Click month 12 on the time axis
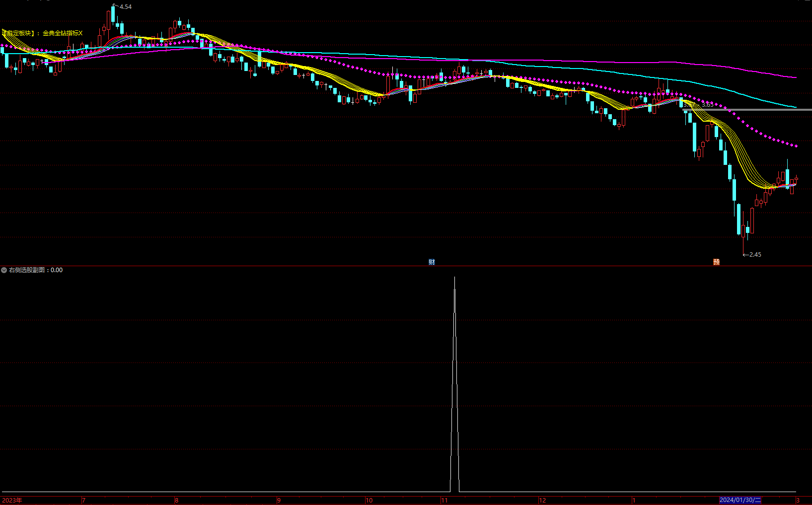Image resolution: width=812 pixels, height=505 pixels. [542, 500]
